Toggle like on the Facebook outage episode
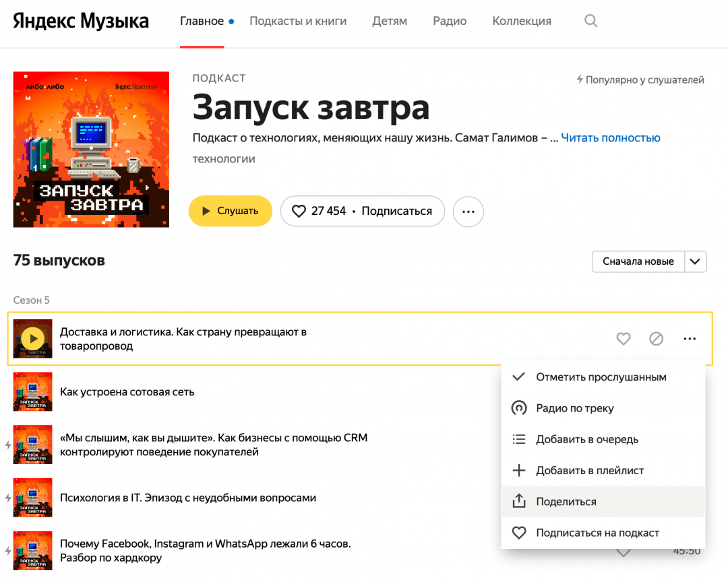 [x=624, y=550]
